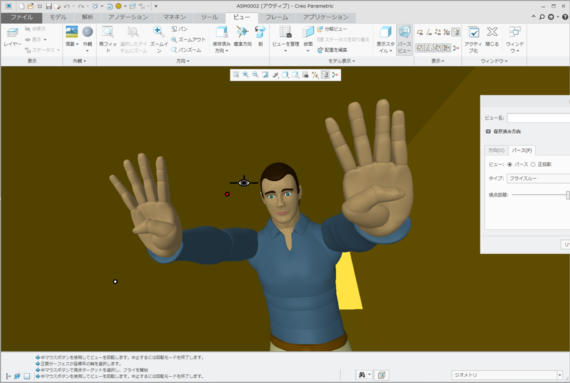Open the タイプ combo box showing フライスルー
The height and width of the screenshot is (383, 570).
(x=538, y=178)
